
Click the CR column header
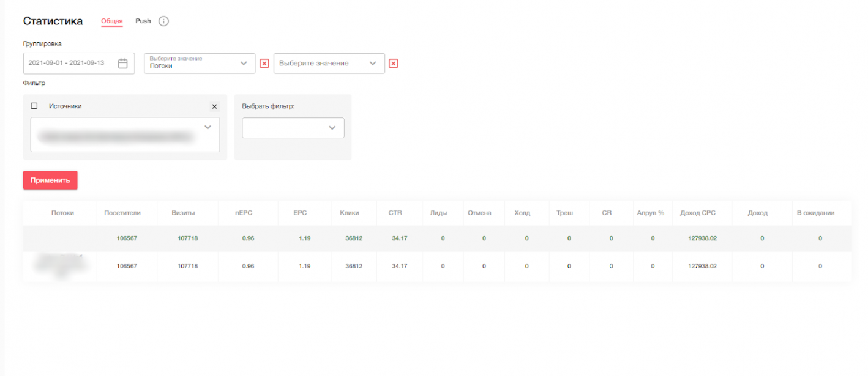[607, 213]
